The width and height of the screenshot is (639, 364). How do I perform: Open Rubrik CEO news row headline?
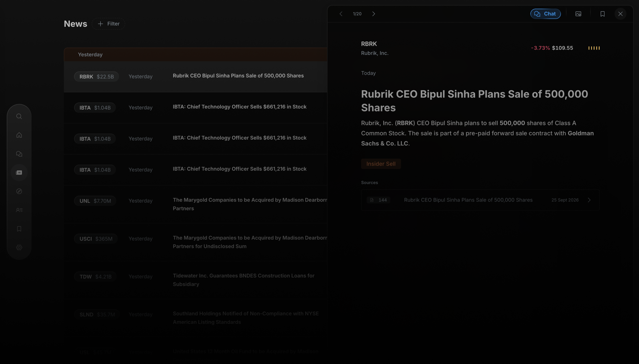tap(238, 76)
